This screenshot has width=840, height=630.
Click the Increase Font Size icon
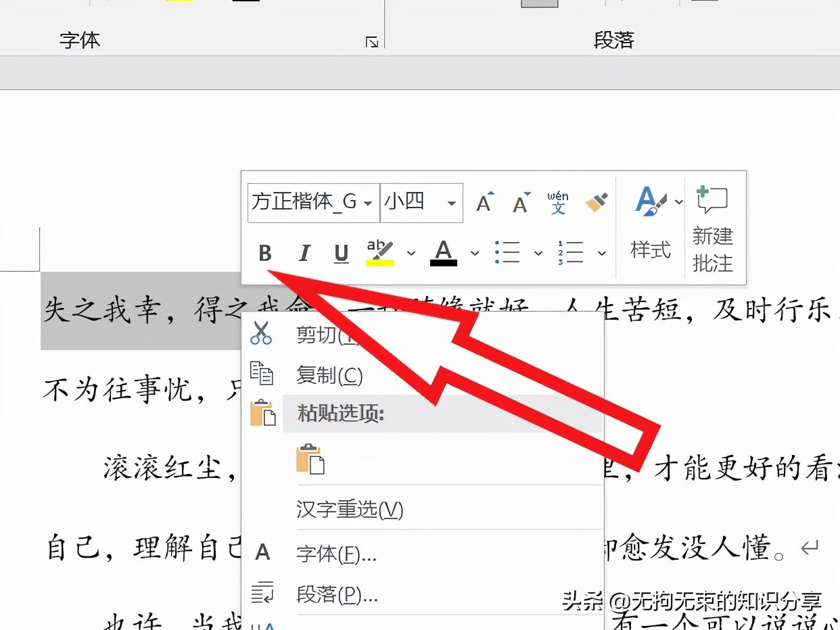483,202
